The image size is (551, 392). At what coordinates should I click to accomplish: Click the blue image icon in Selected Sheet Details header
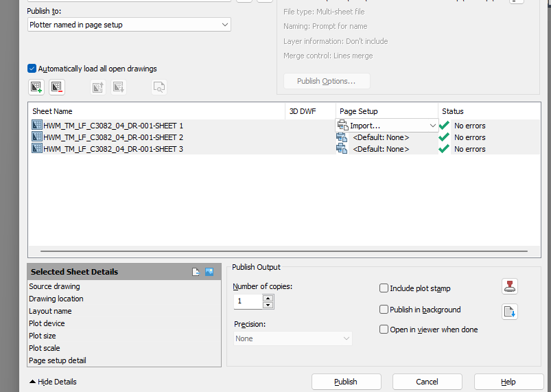coord(209,272)
